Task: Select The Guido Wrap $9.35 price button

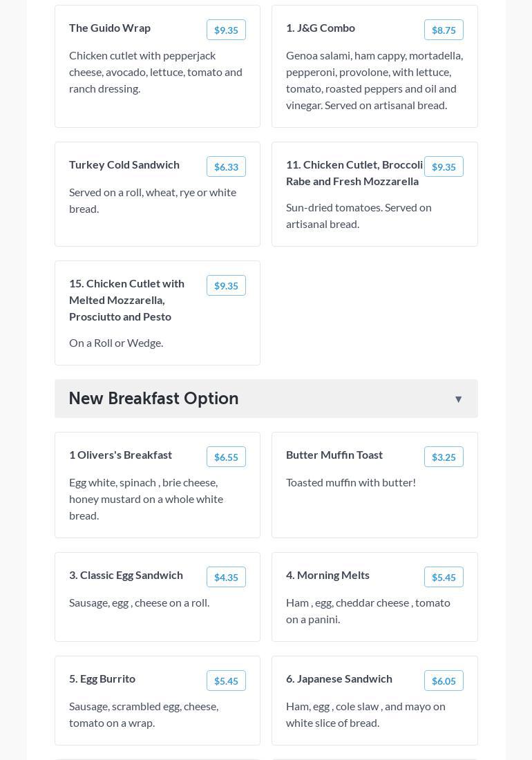Action: click(226, 30)
